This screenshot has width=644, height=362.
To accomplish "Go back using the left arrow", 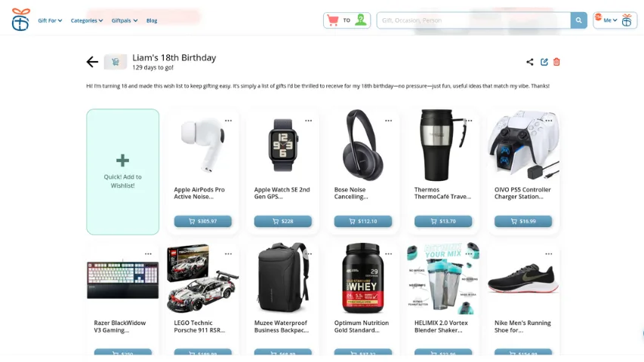I will pos(92,62).
